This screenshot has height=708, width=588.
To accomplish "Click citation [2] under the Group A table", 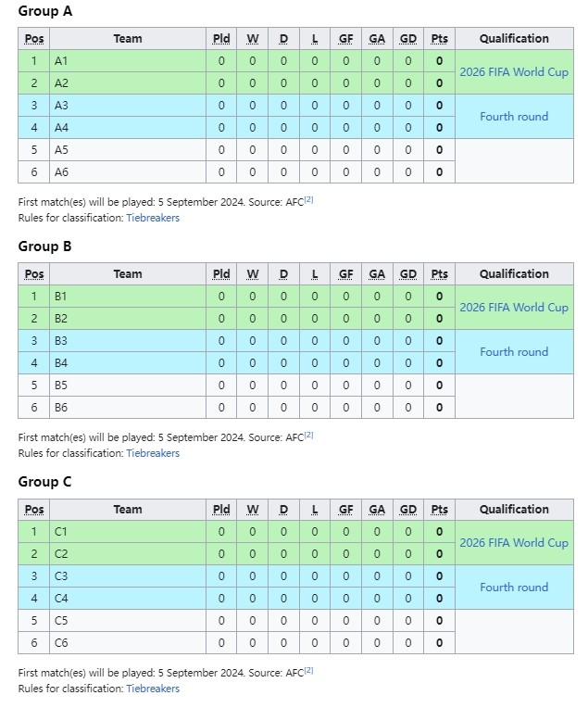I will click(x=309, y=199).
